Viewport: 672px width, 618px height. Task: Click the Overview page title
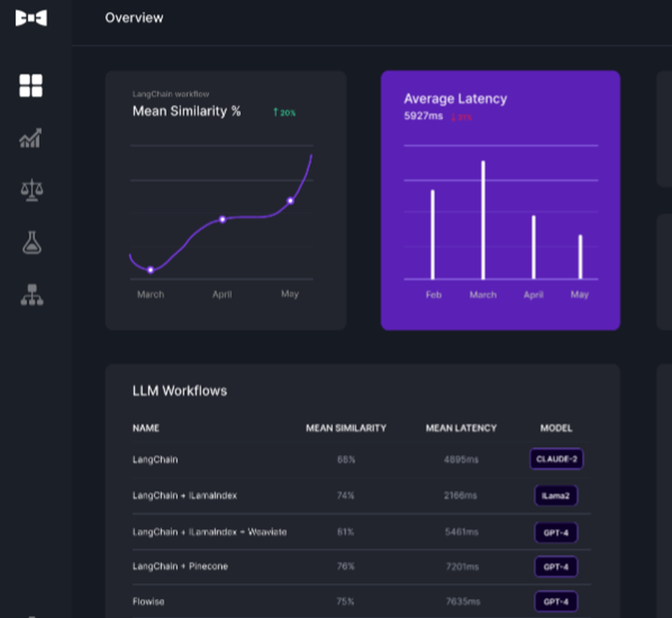point(134,17)
